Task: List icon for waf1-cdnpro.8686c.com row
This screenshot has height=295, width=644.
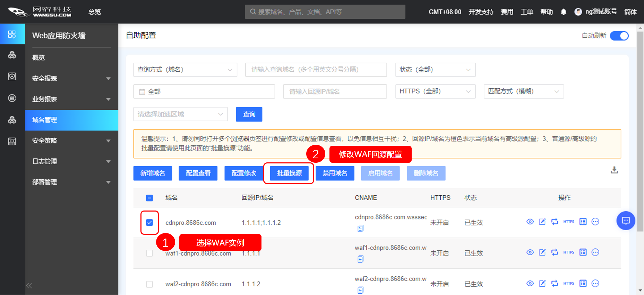Action: pyautogui.click(x=583, y=252)
